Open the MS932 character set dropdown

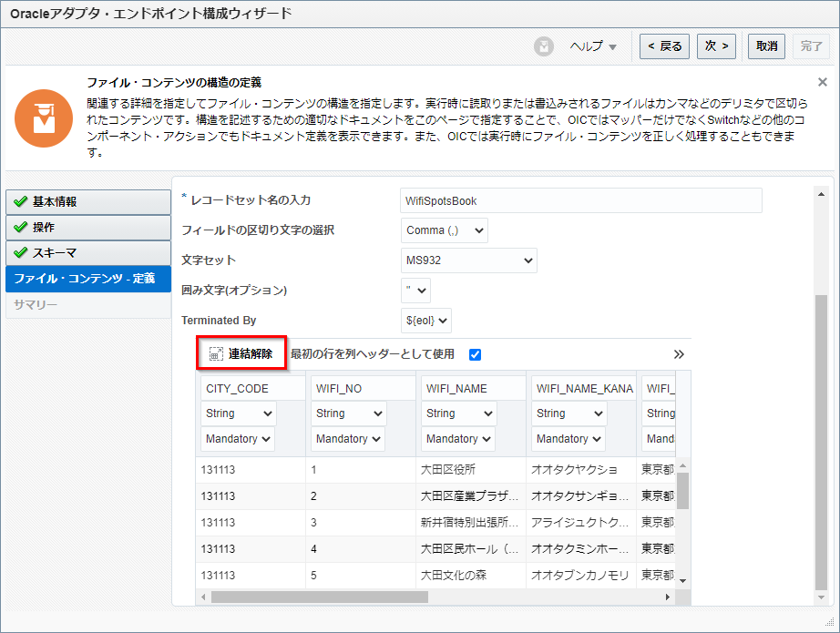[469, 260]
